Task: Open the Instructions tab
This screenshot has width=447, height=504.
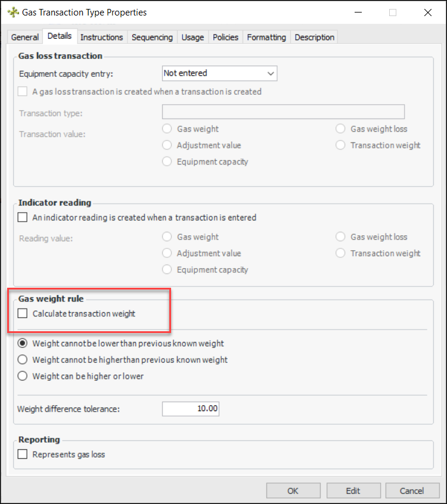Action: tap(101, 37)
